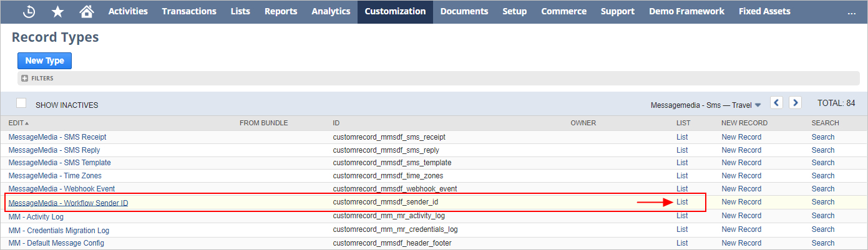Go to the Home icon
Image resolution: width=868 pixels, height=250 pixels.
(87, 11)
